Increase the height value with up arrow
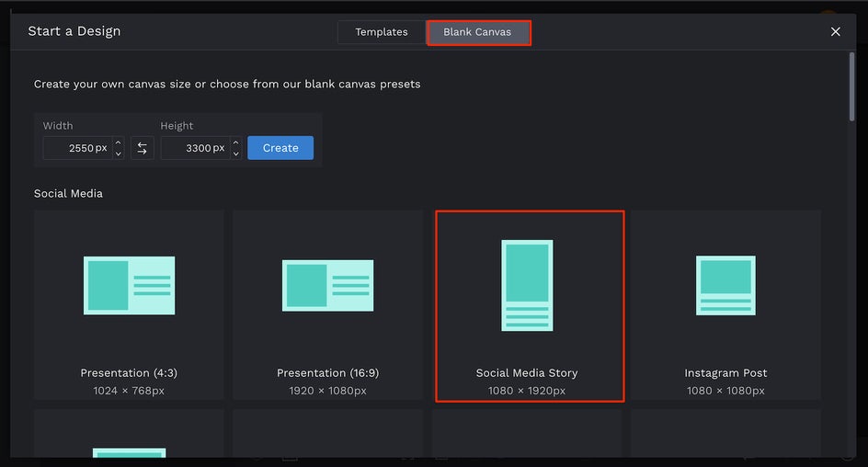This screenshot has height=467, width=868. coord(236,142)
